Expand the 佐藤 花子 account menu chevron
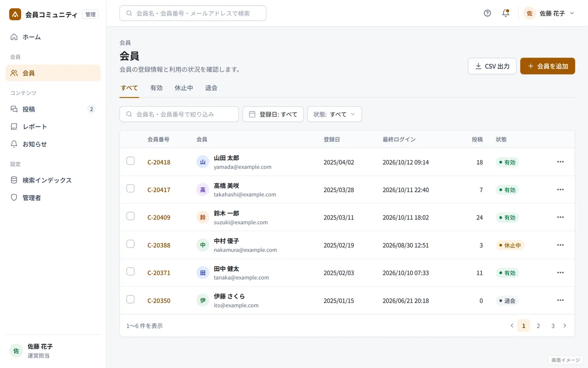The image size is (588, 368). (572, 13)
